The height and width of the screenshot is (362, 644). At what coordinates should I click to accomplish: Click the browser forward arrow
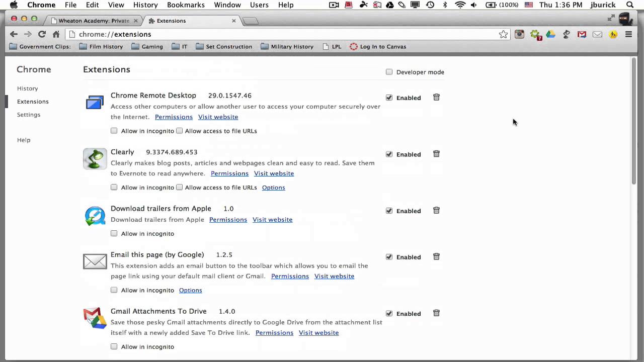28,34
